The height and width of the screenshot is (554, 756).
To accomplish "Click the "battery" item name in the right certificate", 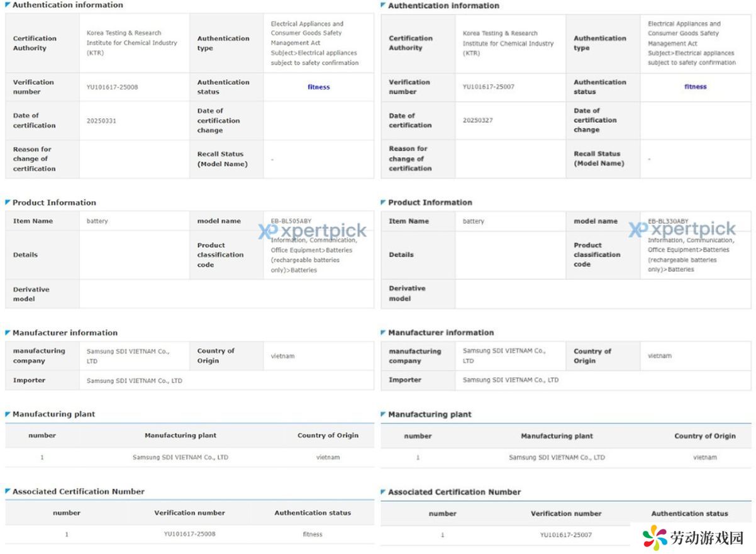I will tap(474, 221).
